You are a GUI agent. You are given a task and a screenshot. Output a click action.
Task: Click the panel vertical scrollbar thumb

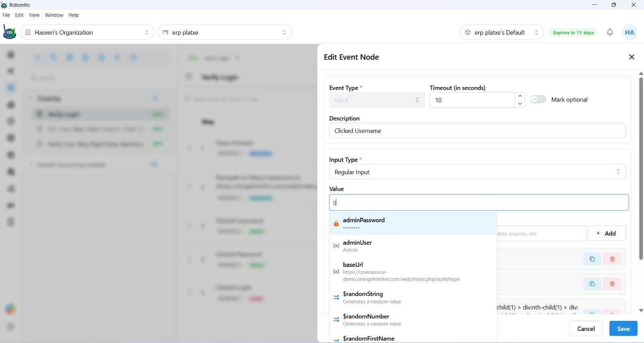(641, 168)
